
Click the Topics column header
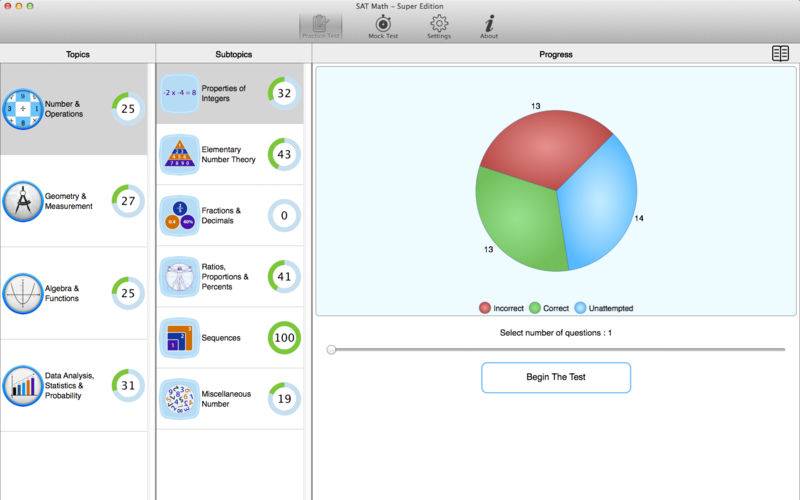click(78, 54)
